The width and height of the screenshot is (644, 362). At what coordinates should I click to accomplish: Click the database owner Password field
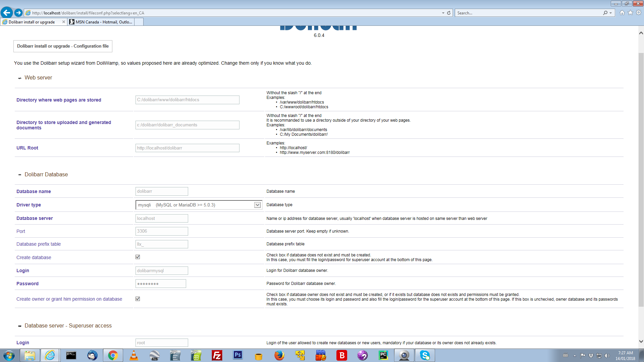point(161,284)
